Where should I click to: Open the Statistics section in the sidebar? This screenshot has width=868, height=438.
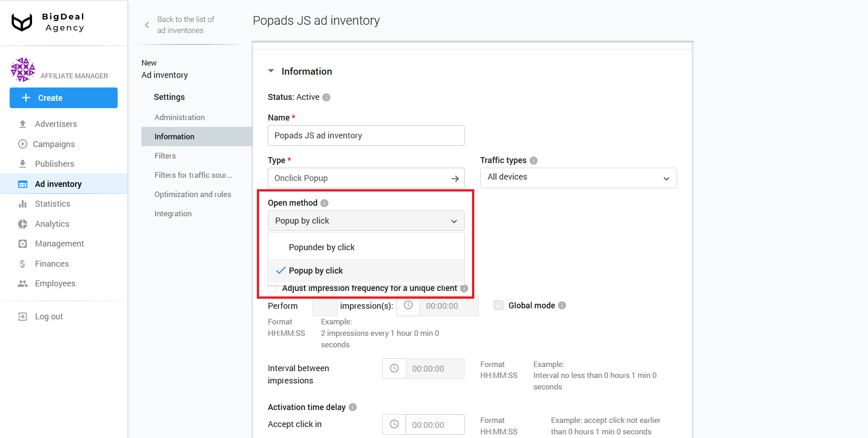tap(52, 203)
